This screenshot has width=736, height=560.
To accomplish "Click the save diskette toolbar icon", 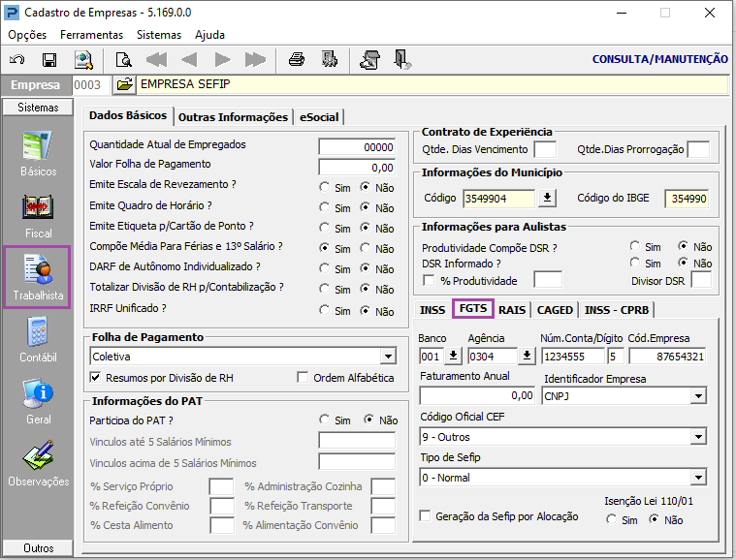I will (x=49, y=59).
